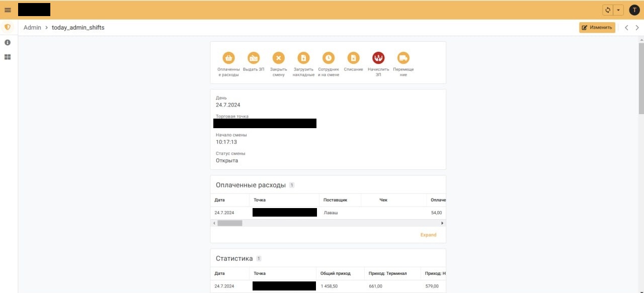
Task: Click the Загрузить накладные icon
Action: 303,58
